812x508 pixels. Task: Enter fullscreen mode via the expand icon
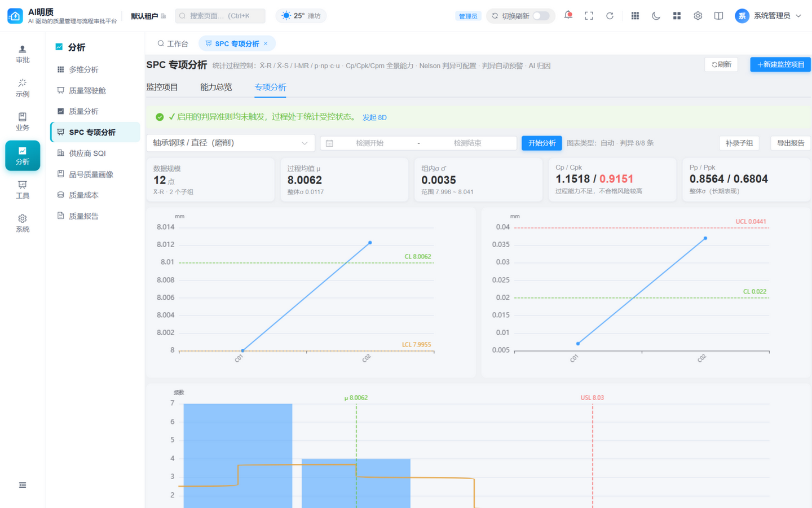click(589, 16)
